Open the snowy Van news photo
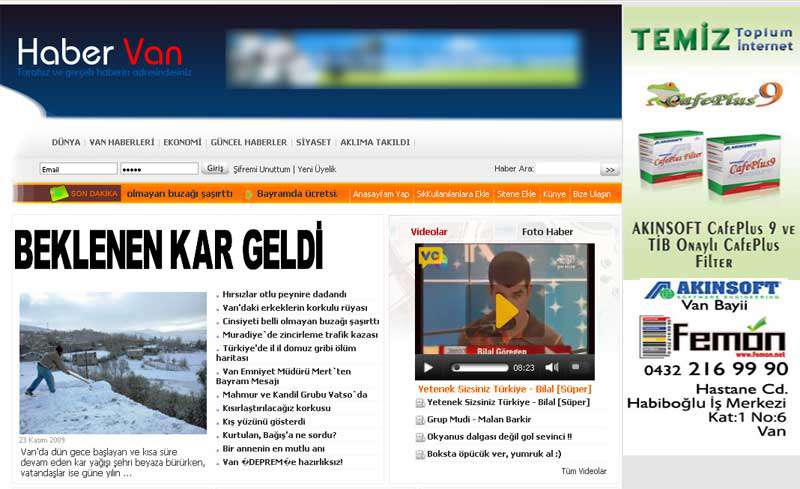800x489 pixels. coord(113,363)
